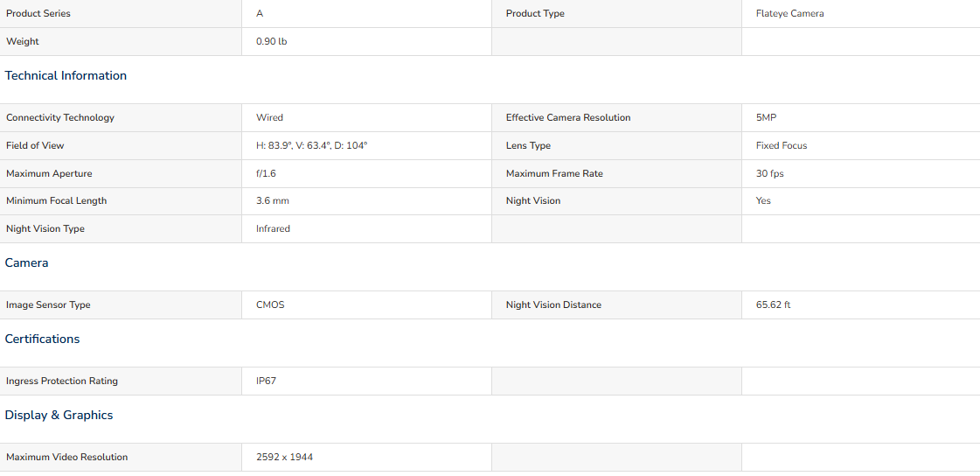Select the Wired connectivity value
The image size is (980, 476).
pyautogui.click(x=269, y=117)
